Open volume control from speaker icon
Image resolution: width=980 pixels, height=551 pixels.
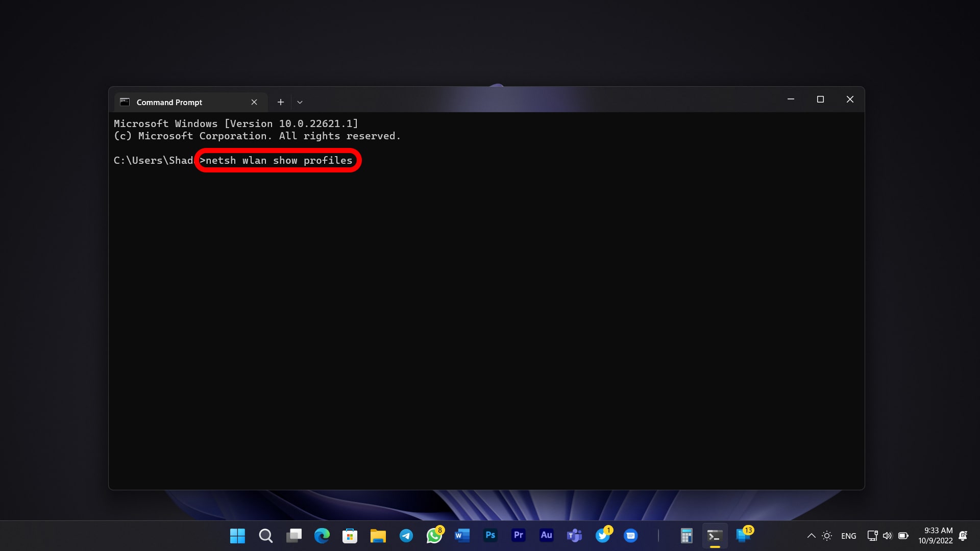point(887,536)
